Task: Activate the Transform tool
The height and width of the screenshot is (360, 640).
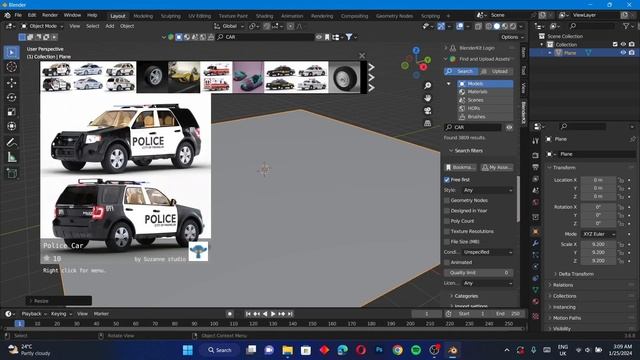Action: (x=11, y=126)
